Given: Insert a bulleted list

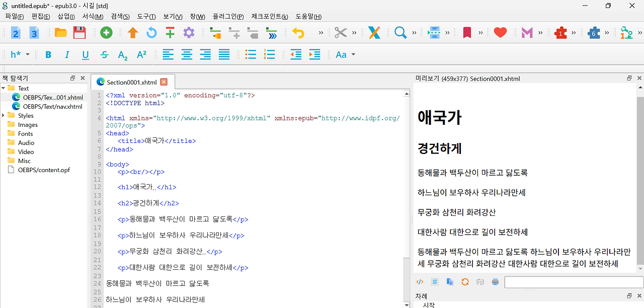Looking at the screenshot, I should pyautogui.click(x=251, y=54).
